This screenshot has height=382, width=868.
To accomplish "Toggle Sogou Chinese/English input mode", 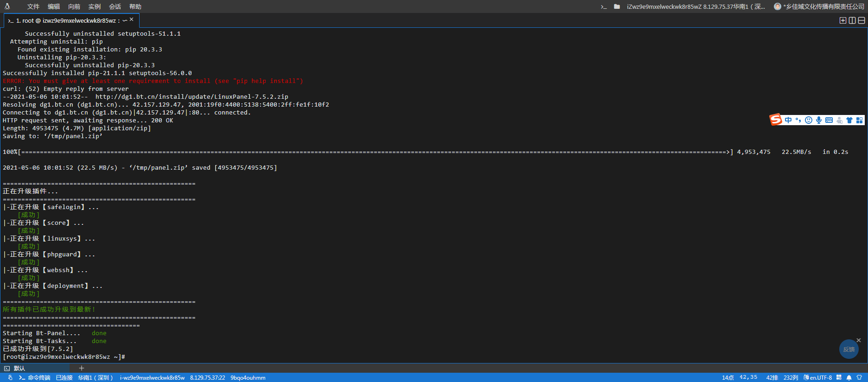I will (788, 120).
